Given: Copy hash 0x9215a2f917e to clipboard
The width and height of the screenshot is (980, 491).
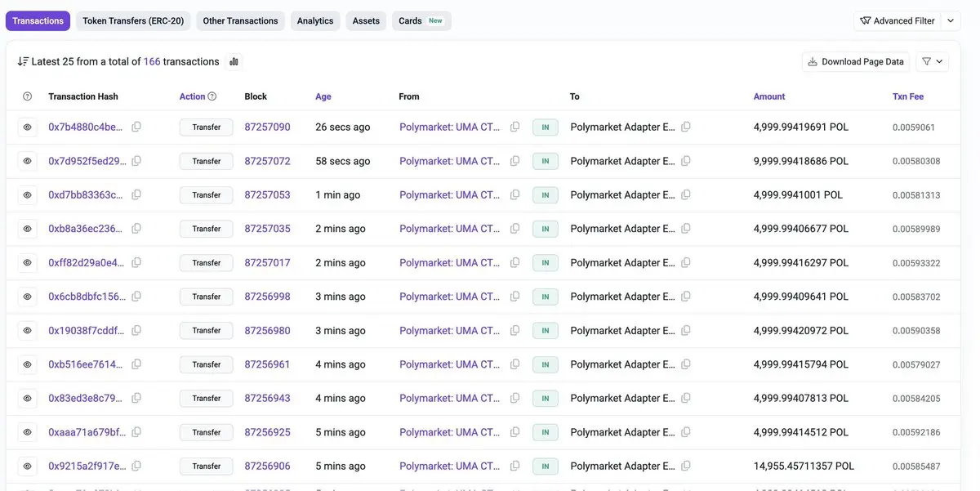Looking at the screenshot, I should click(136, 466).
